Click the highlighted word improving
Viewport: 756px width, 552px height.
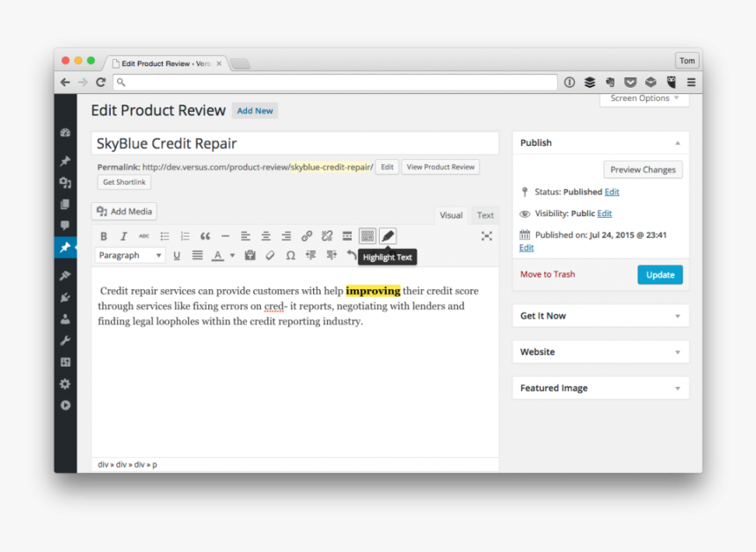pos(373,291)
